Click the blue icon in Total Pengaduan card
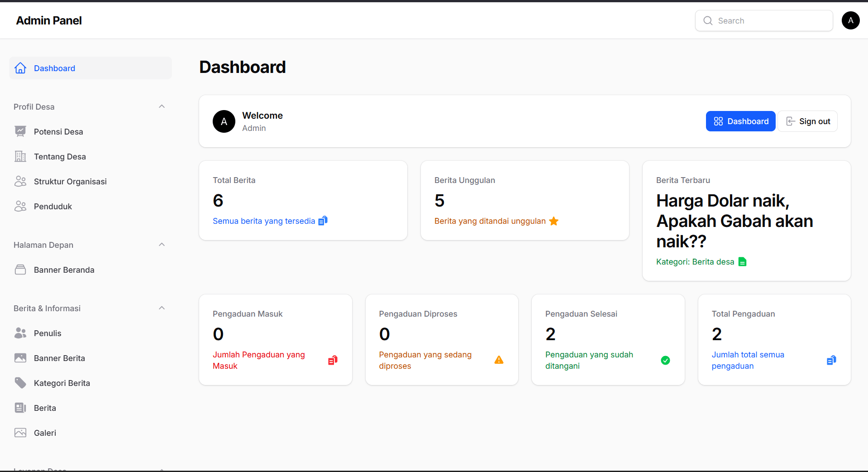Screen dimensions: 868x472 (x=831, y=360)
